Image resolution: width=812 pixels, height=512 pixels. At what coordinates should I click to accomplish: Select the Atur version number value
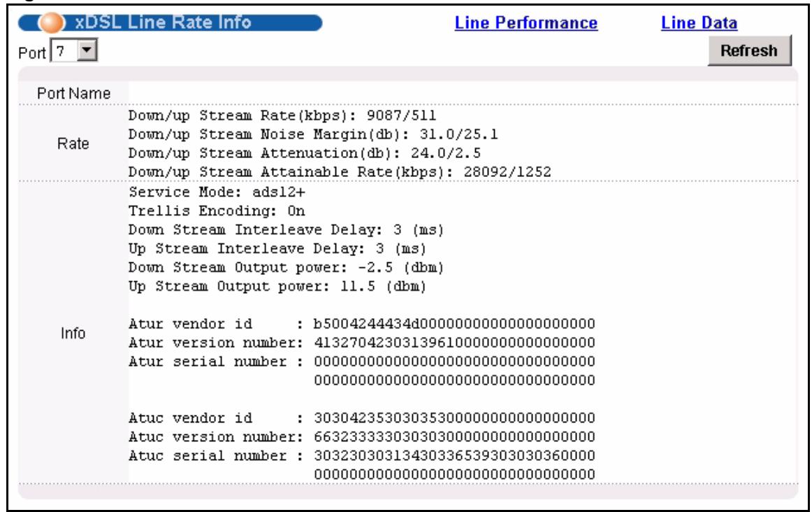[x=454, y=343]
